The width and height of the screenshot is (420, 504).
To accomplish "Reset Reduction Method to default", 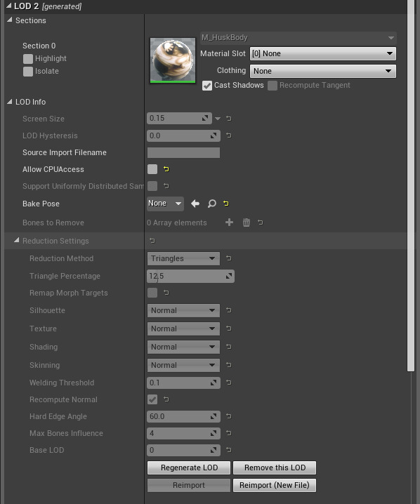I will [x=229, y=258].
